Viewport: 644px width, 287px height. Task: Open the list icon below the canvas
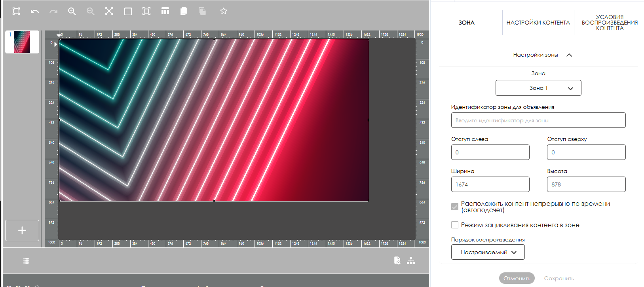coord(26,261)
